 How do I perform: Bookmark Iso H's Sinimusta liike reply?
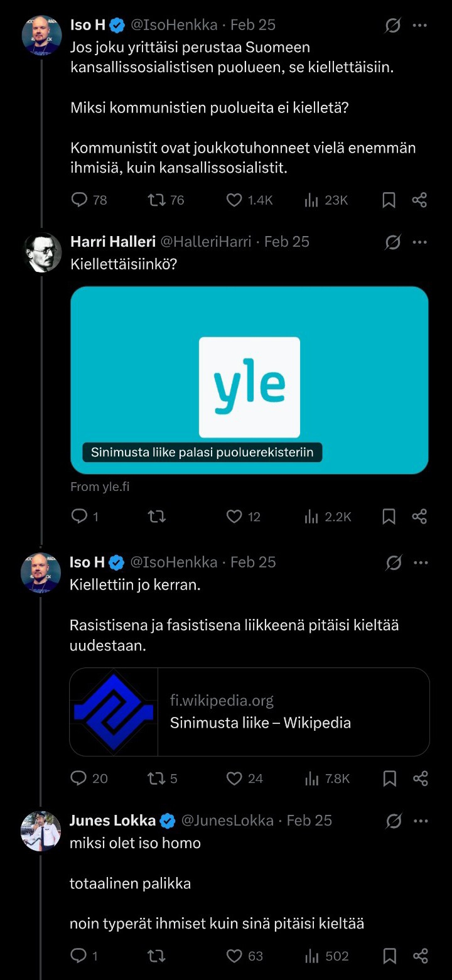pyautogui.click(x=389, y=778)
